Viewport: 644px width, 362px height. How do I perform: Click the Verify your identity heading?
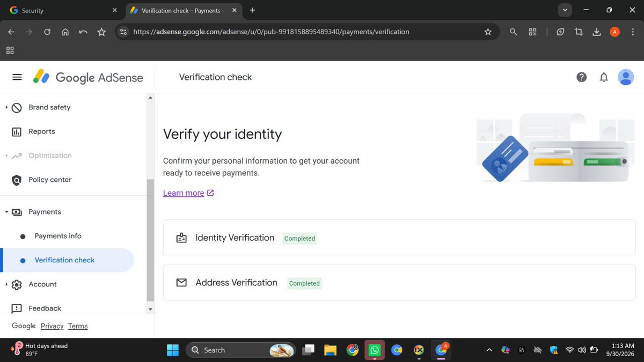[x=222, y=134]
